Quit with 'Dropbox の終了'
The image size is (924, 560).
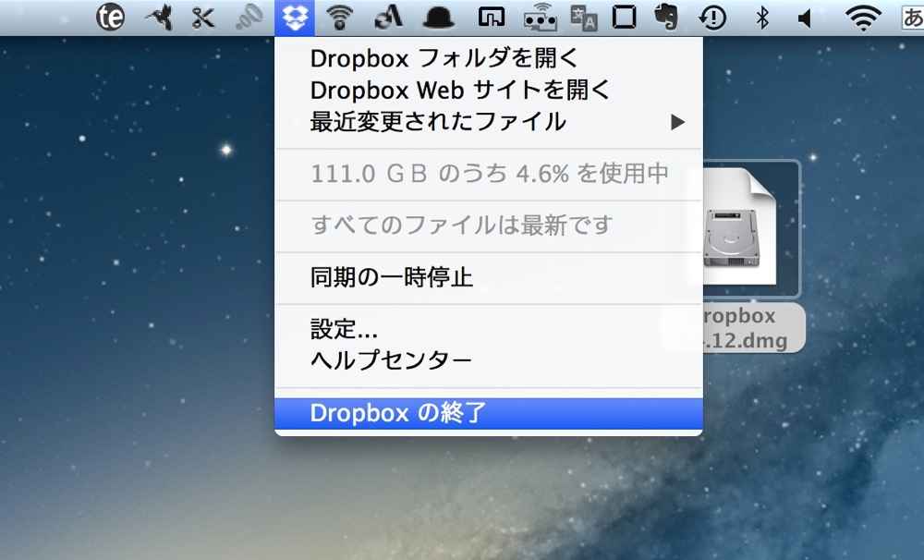(489, 413)
